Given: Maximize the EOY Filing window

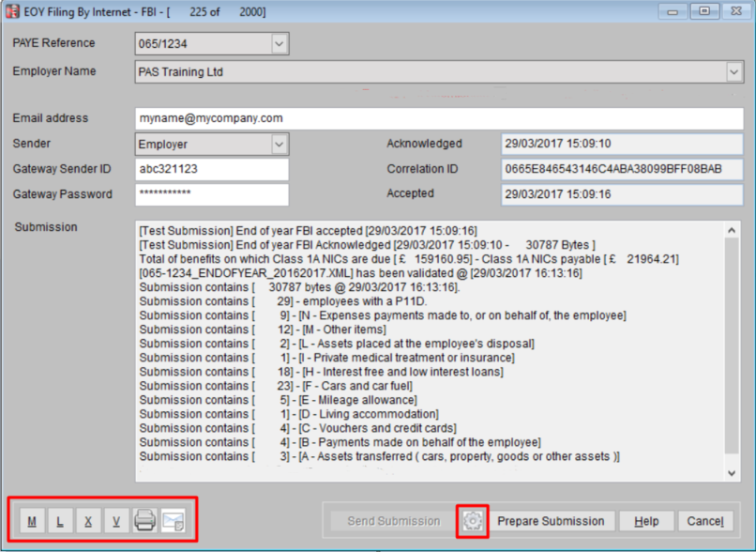Looking at the screenshot, I should [704, 11].
